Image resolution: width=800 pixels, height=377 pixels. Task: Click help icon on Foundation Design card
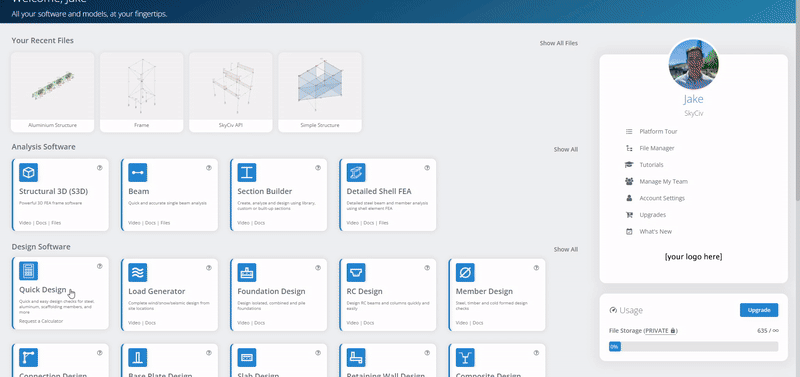(x=318, y=267)
